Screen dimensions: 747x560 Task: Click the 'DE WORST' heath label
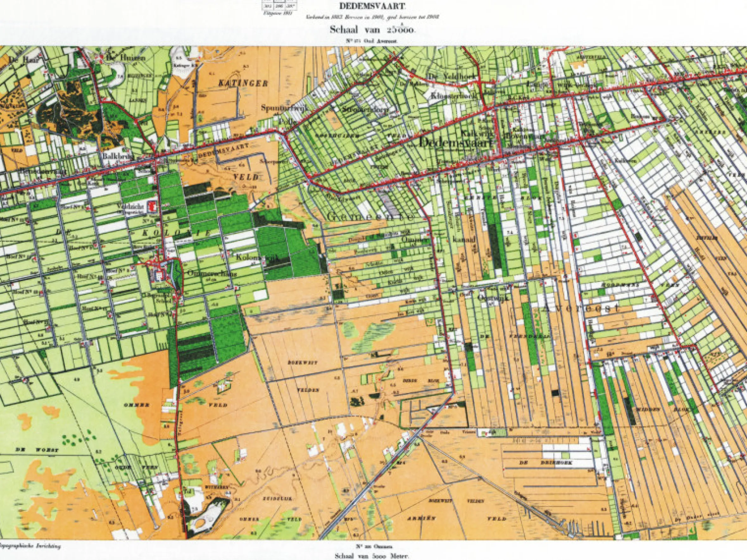[38, 450]
